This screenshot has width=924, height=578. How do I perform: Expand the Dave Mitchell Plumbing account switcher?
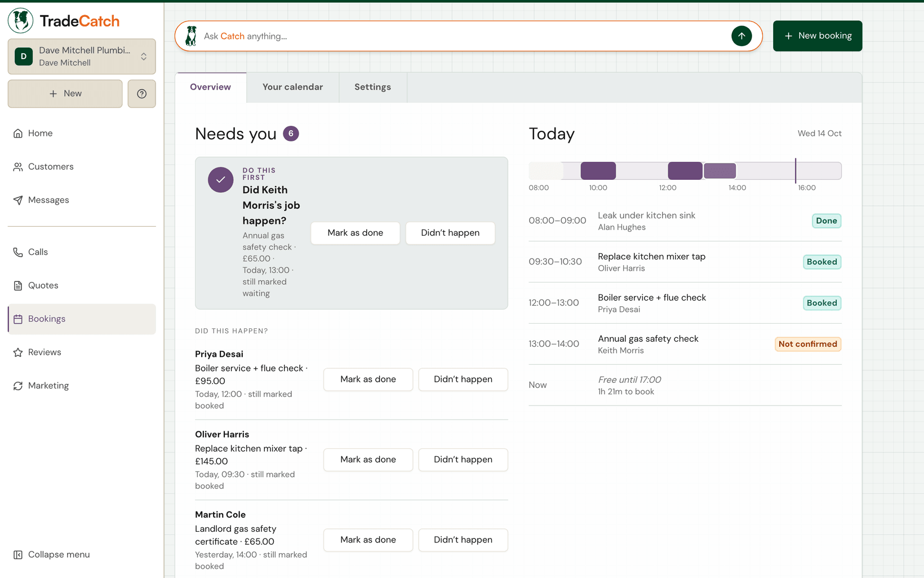82,56
